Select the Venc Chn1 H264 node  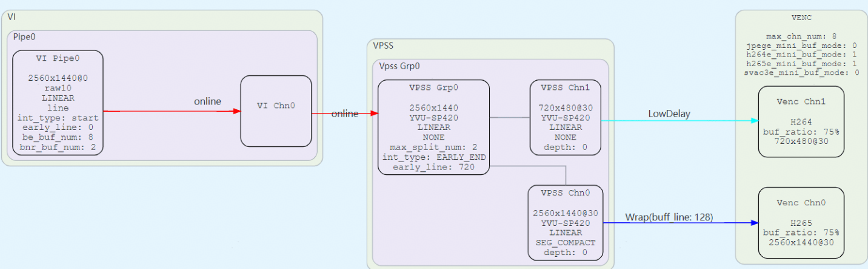tap(801, 121)
